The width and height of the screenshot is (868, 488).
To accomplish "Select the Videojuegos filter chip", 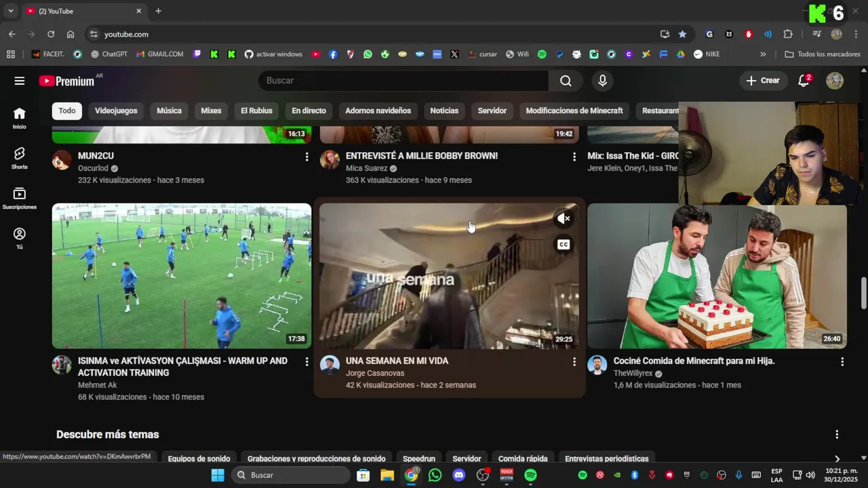I will tap(116, 110).
